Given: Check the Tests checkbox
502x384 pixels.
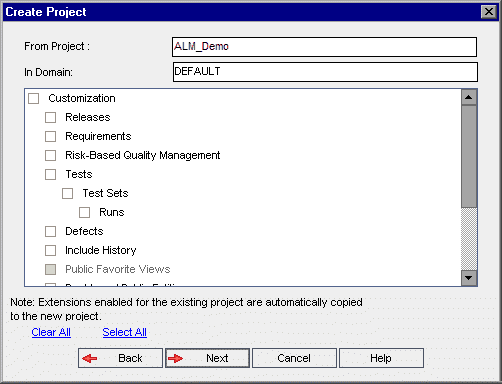Looking at the screenshot, I should (50, 175).
